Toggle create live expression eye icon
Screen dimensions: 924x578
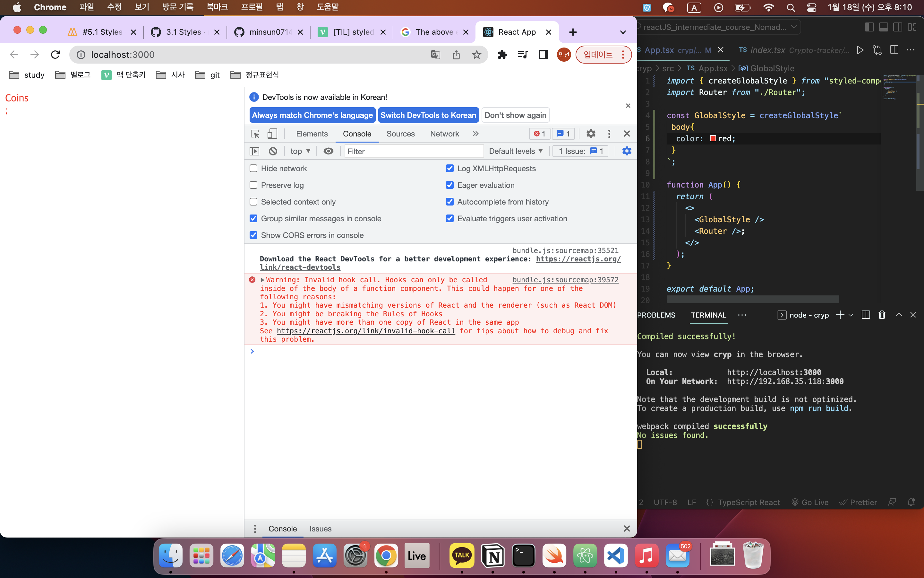pyautogui.click(x=328, y=151)
